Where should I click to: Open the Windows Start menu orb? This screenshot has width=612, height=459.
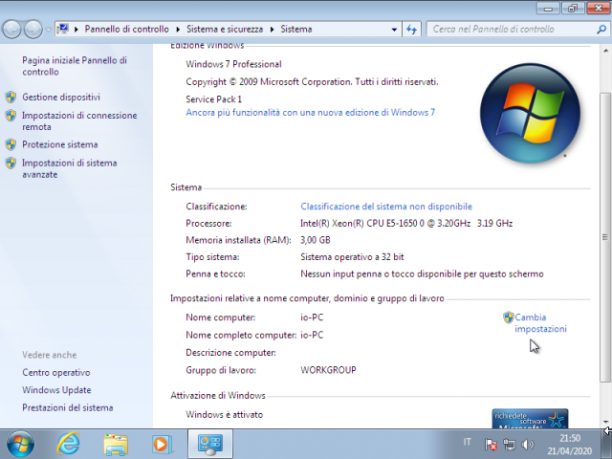pos(20,444)
